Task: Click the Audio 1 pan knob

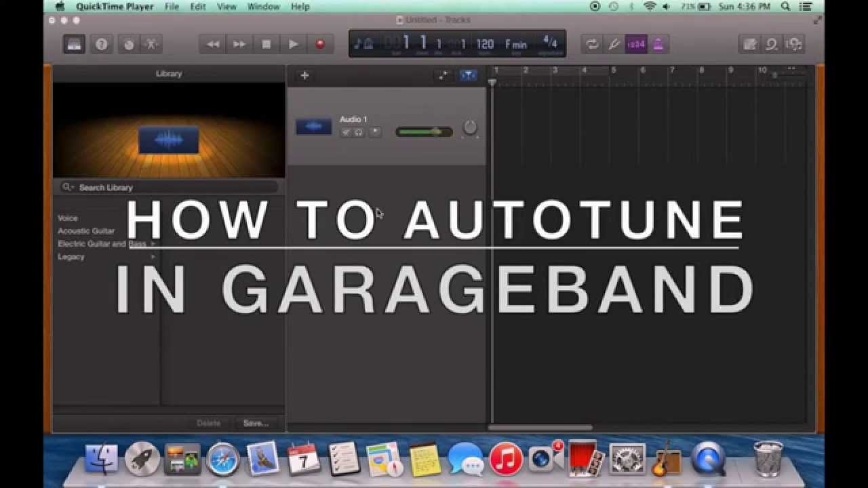Action: [469, 127]
